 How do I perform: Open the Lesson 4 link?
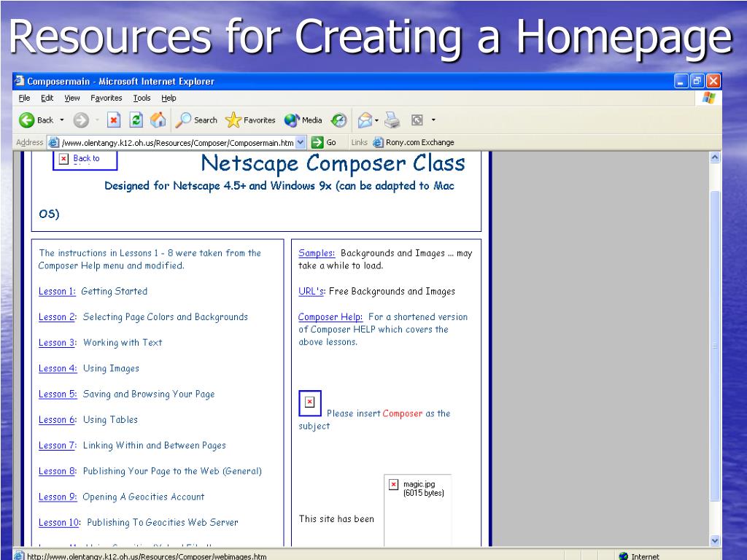[x=58, y=368]
